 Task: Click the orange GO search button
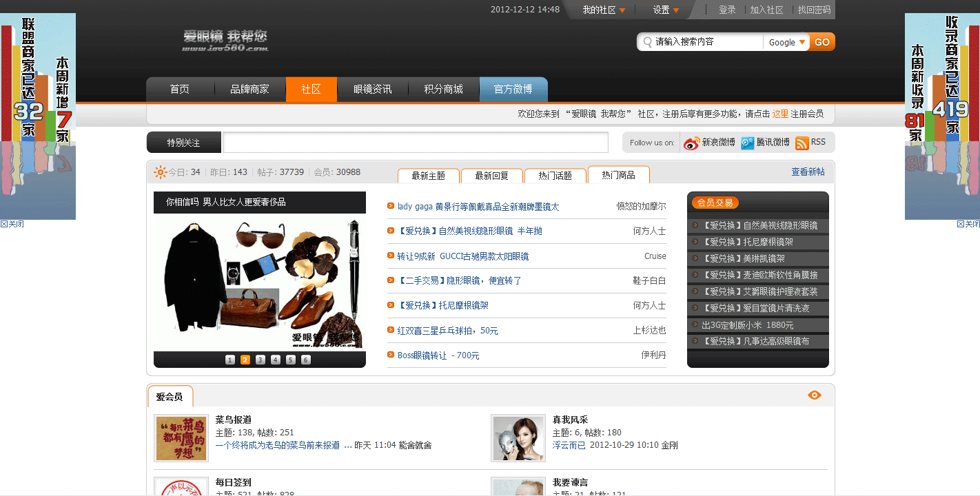pos(822,42)
